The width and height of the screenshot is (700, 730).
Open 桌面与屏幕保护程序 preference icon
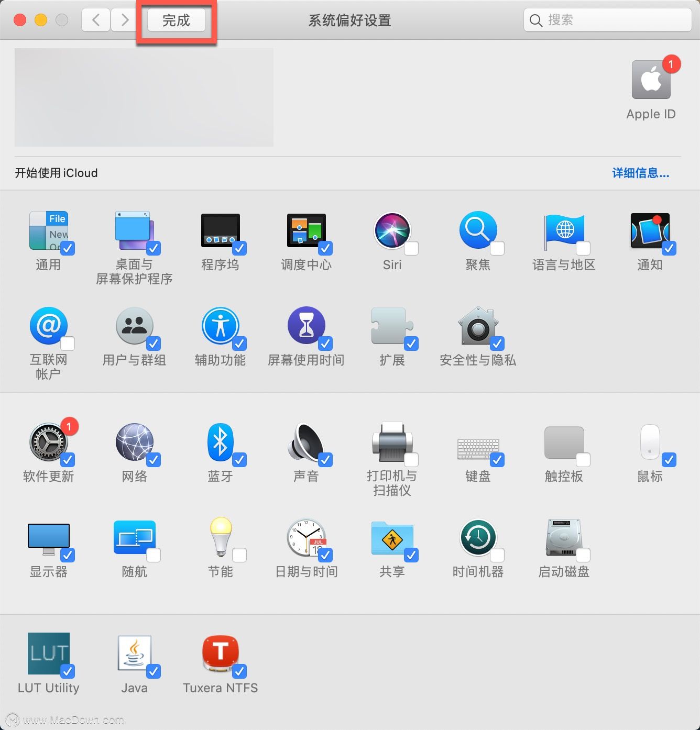coord(134,230)
